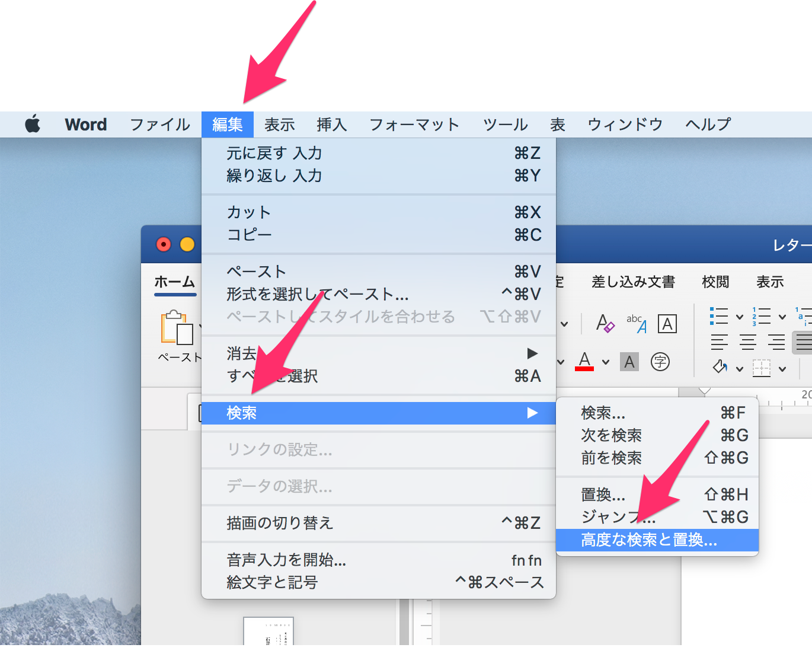Click the indent marker on the ruler
This screenshot has width=812, height=670.
click(705, 391)
